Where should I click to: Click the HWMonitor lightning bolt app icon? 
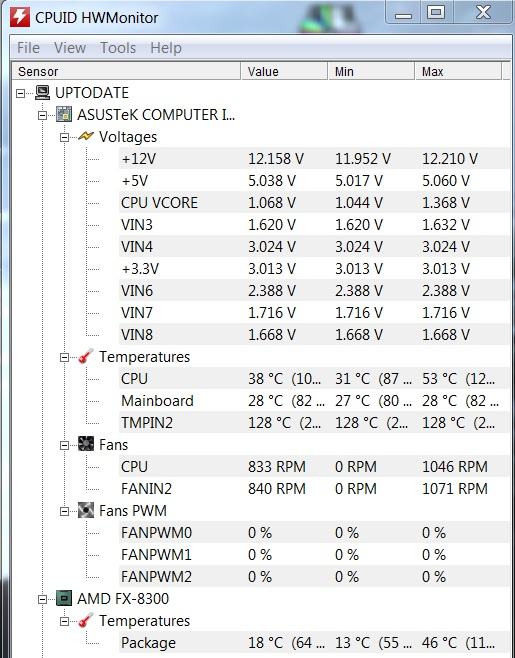(x=20, y=17)
